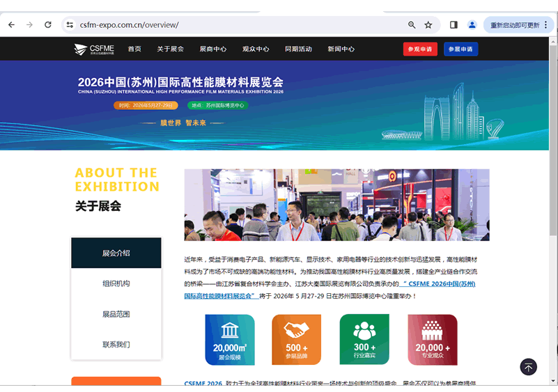Viewport: 558px width, 392px height.
Task: Select the 展会介绍 sidebar tab
Action: pyautogui.click(x=116, y=253)
